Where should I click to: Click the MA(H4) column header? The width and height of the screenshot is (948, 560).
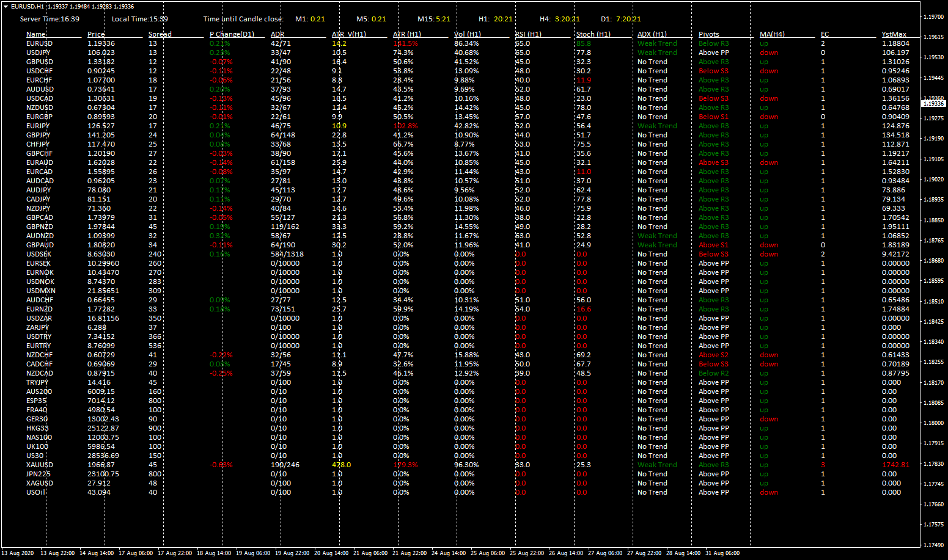(772, 34)
